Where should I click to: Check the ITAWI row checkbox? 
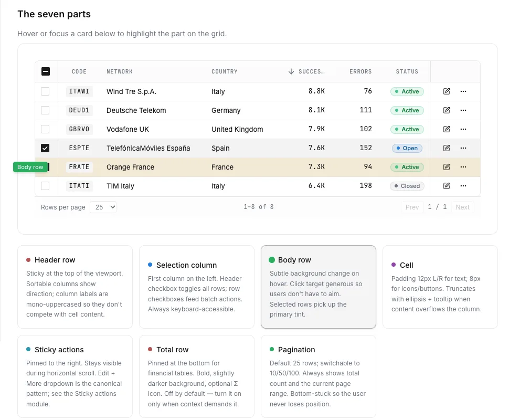[x=45, y=91]
